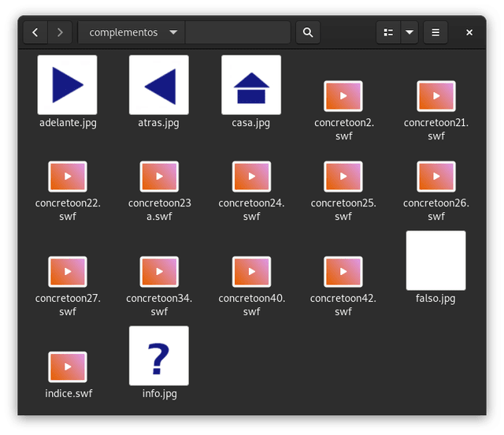The height and width of the screenshot is (435, 504).
Task: Select the concretoon23a.swf video icon
Action: pyautogui.click(x=159, y=177)
